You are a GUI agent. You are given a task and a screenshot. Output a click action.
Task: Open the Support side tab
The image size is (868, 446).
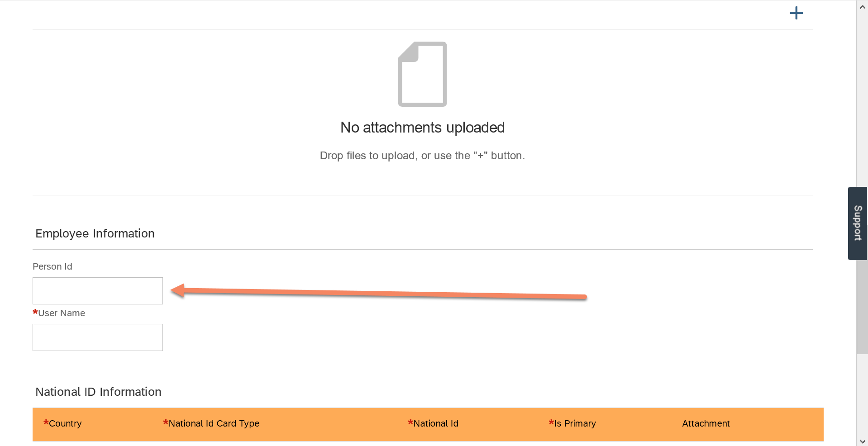(858, 223)
